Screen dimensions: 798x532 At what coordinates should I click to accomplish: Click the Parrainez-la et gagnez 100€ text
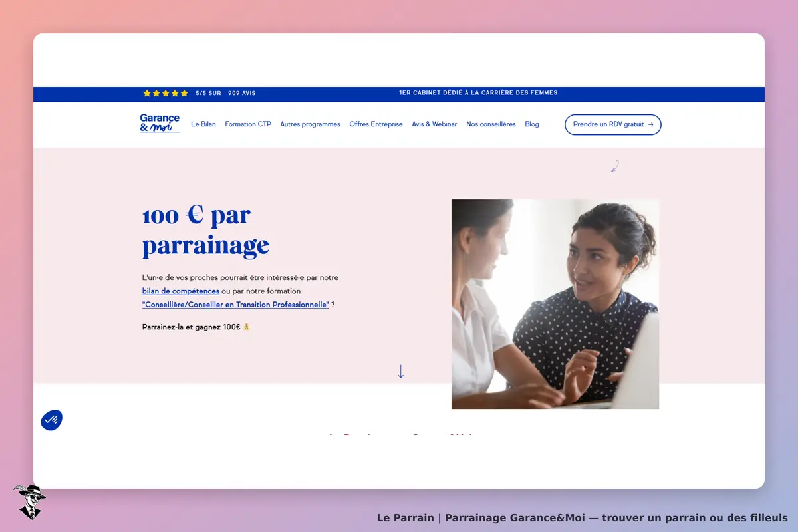coord(196,327)
